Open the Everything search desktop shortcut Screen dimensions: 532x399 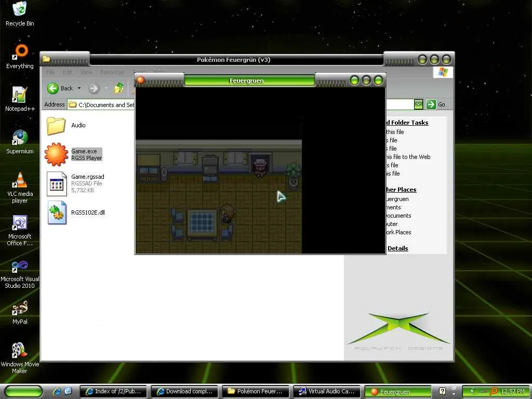(x=20, y=51)
